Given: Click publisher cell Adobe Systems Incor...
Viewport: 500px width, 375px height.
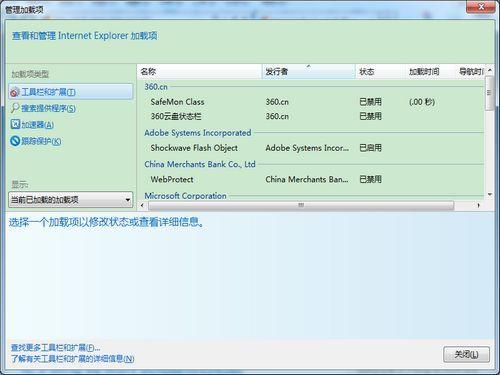Looking at the screenshot, I should 307,148.
